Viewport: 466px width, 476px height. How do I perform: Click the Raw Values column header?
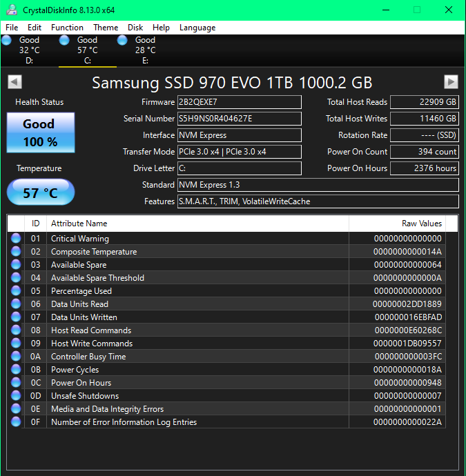[398, 224]
